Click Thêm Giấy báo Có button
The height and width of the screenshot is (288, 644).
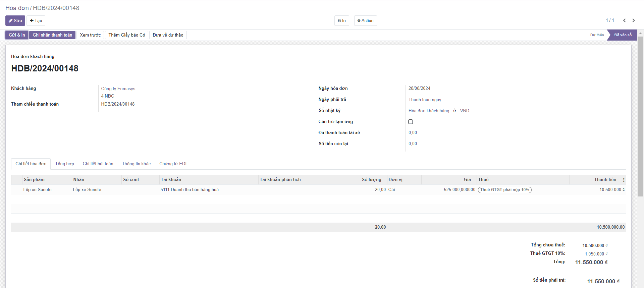point(126,35)
